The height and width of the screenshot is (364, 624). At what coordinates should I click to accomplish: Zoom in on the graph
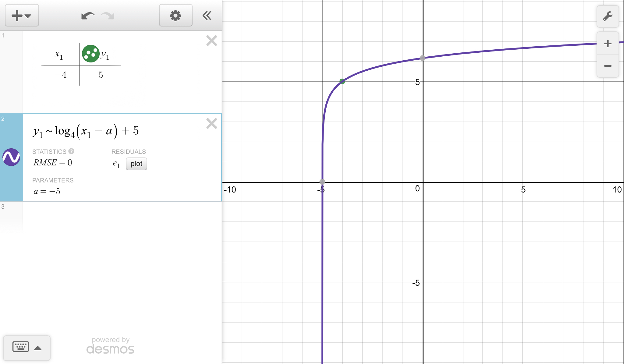pos(608,43)
